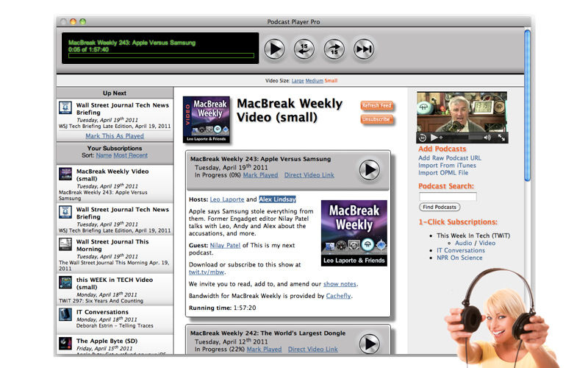Open the Nilay Patel guest link
Viewport: 588px width, 368px height.
click(225, 245)
